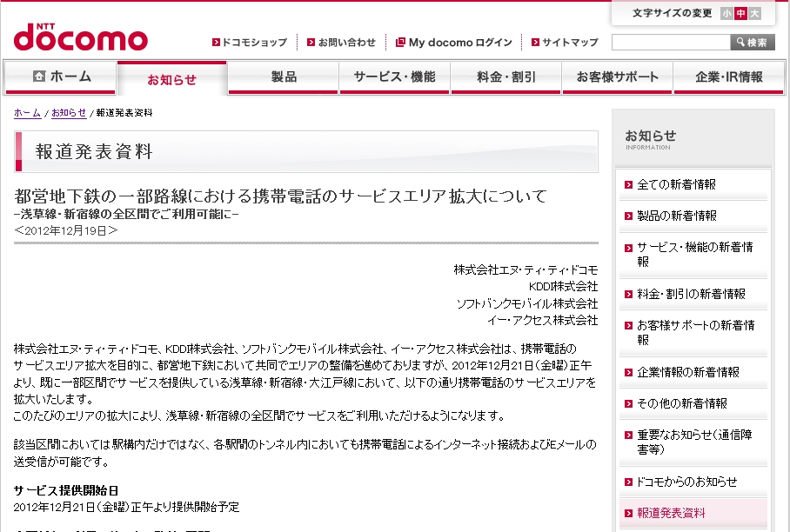Switch to the 企業・IR情報 tab

(728, 77)
